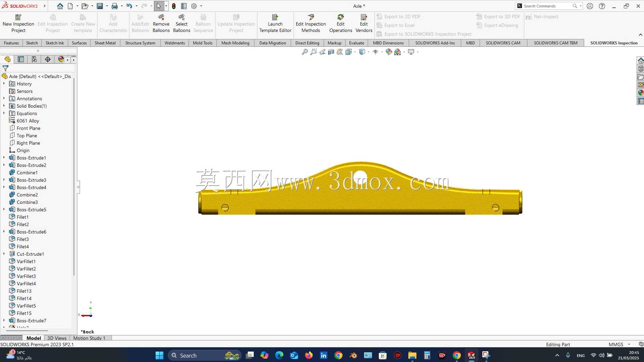Open the Options gear icon
The image size is (644, 362).
coord(194,6)
